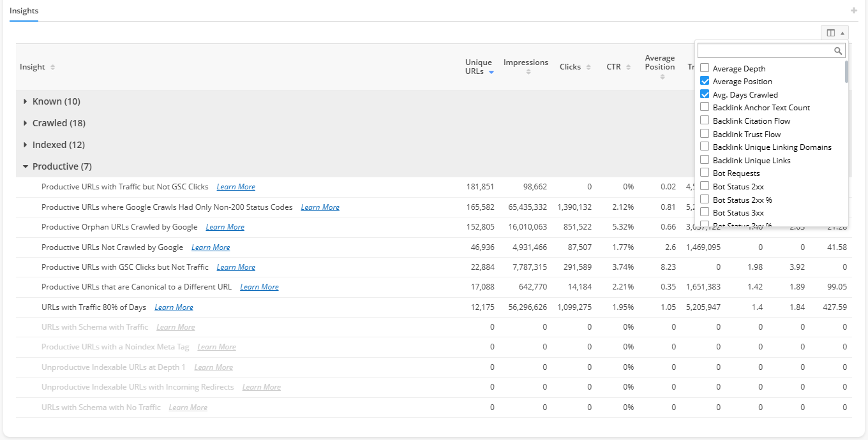This screenshot has width=868, height=440.
Task: Select the Insights tab
Action: 24,11
